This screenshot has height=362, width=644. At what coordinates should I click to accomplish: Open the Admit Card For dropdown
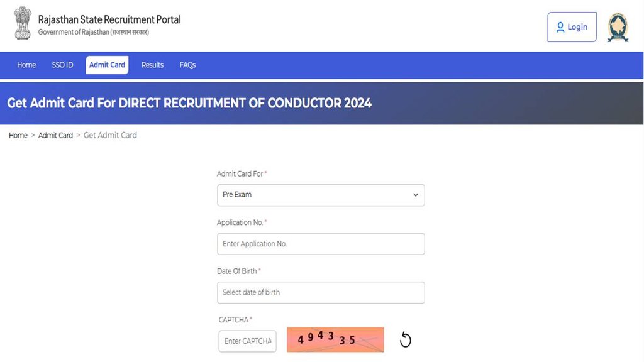tap(321, 195)
